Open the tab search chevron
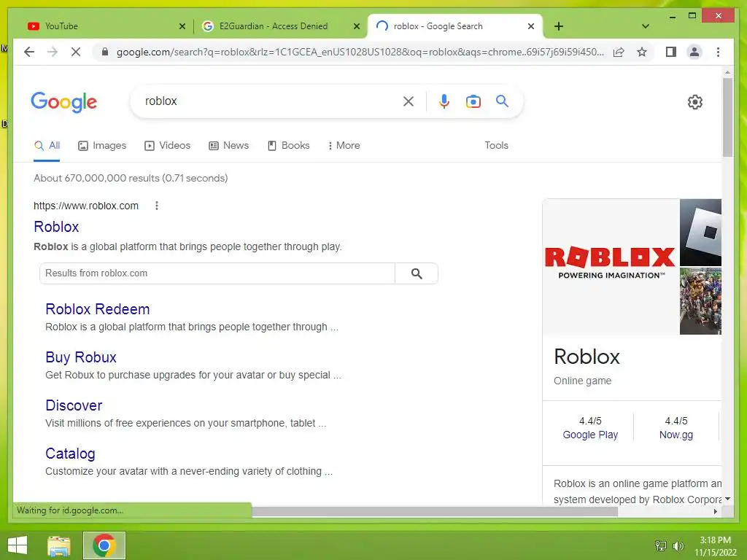 [x=645, y=26]
